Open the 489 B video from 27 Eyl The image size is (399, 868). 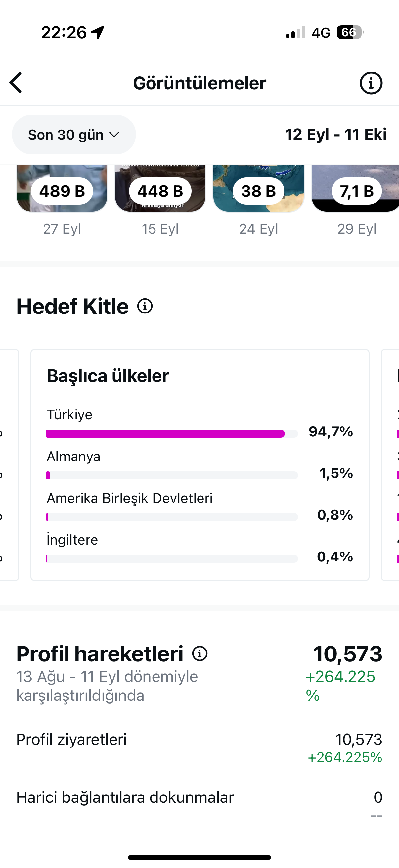[x=62, y=188]
